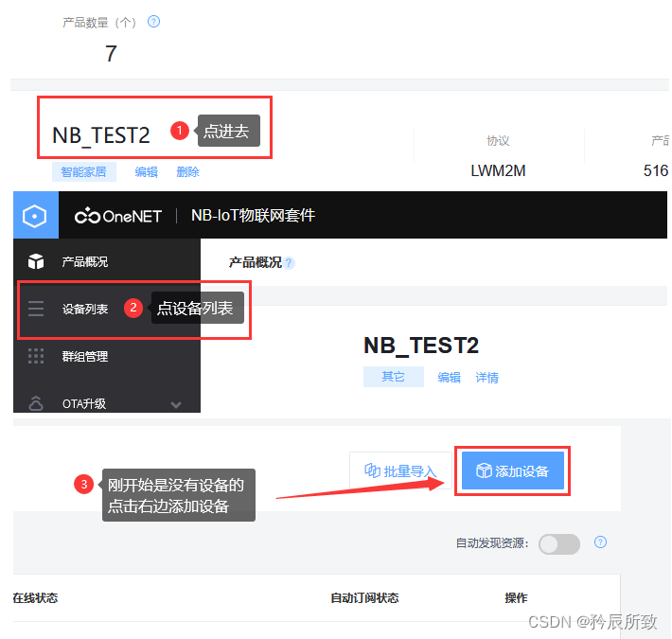Open 详情 link in product overview

pyautogui.click(x=486, y=377)
